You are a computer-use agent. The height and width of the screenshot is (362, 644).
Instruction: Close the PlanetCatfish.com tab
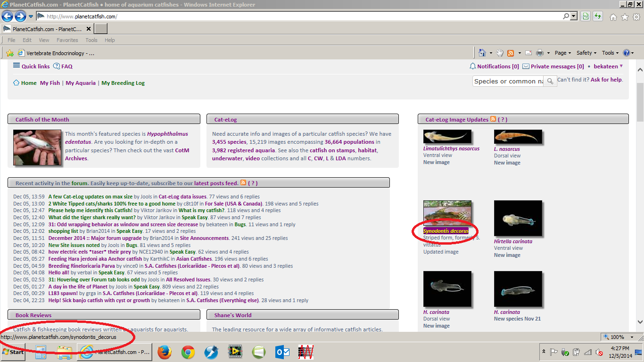[x=89, y=29]
